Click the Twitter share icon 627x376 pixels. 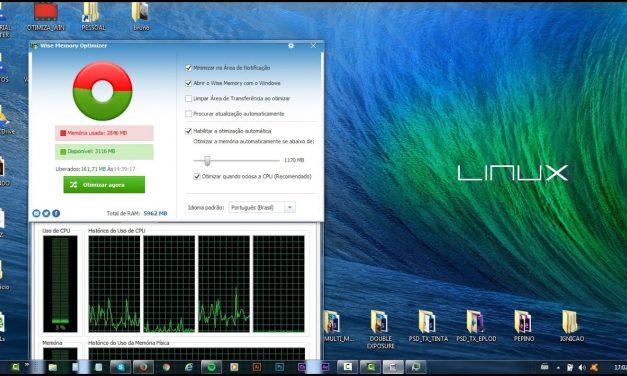46,213
